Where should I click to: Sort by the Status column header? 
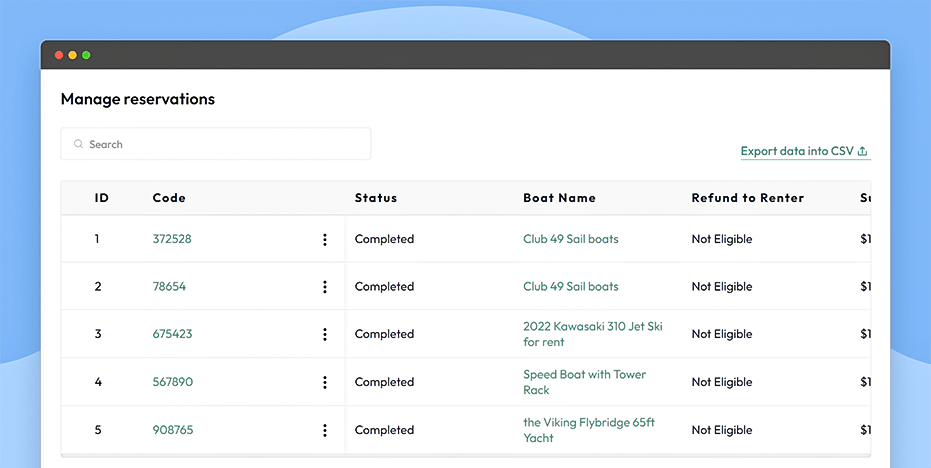(376, 198)
